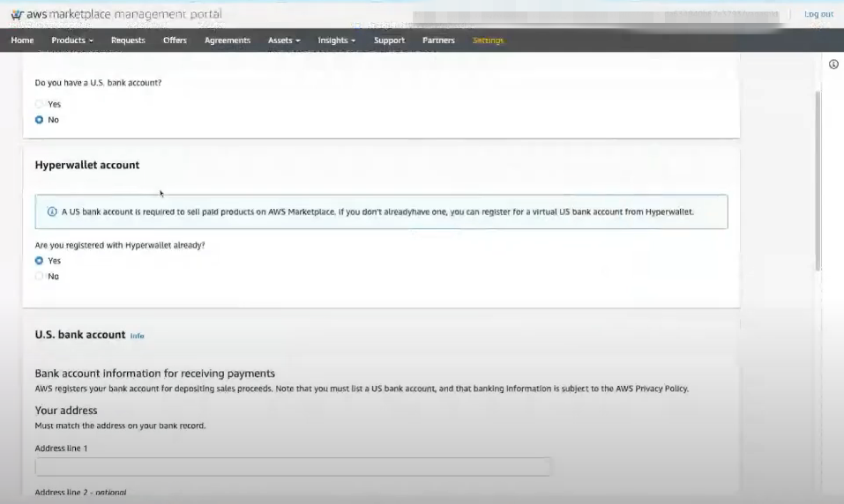Click the Hyperwallet account heading
This screenshot has height=504, width=844.
[x=87, y=165]
